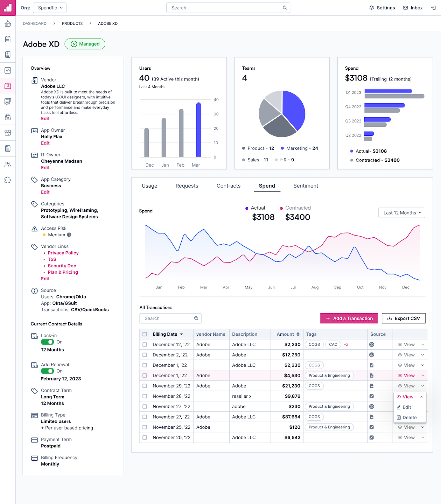Open the activity chart sidebar icon
The image size is (441, 504).
point(8,70)
